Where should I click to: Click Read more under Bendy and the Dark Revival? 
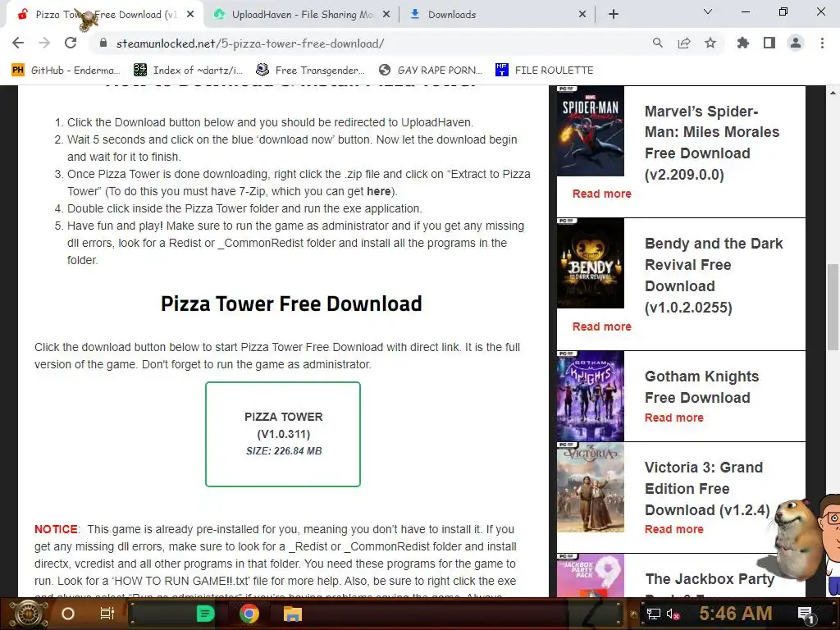(601, 326)
